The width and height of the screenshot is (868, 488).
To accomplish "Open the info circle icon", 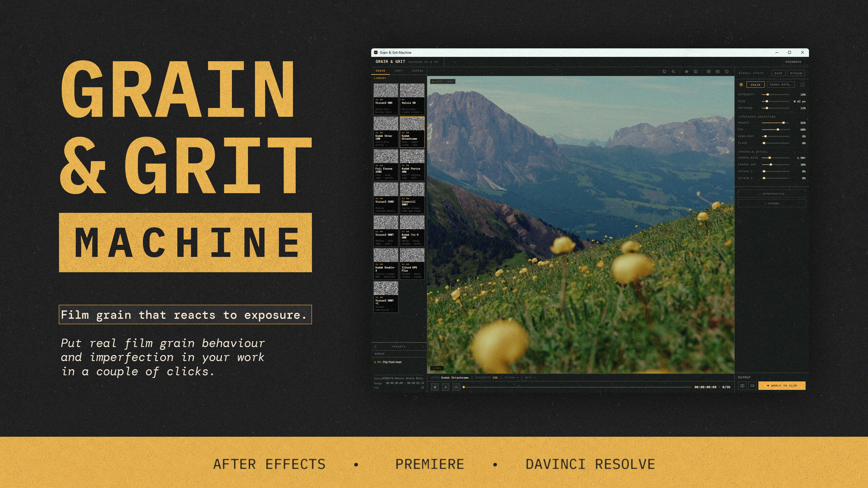I will 727,72.
